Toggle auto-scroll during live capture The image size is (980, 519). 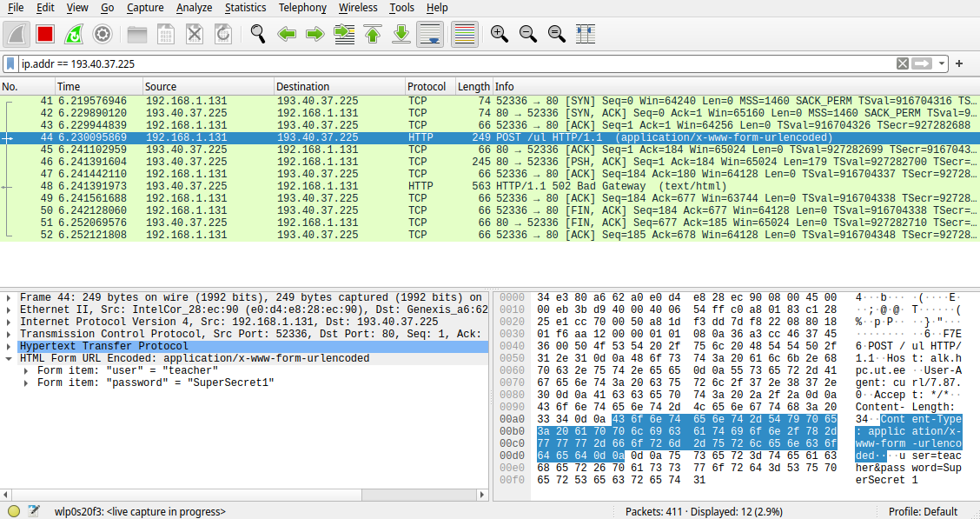coord(430,34)
